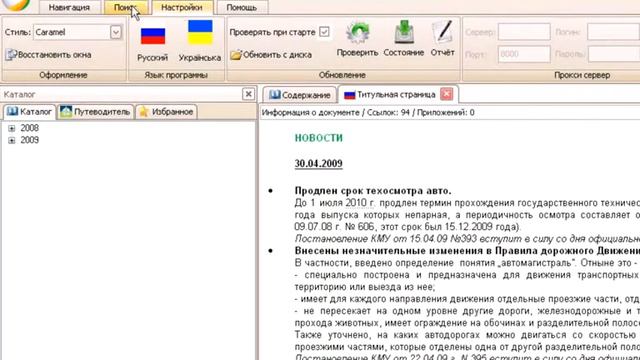Click the proxy Порт input field
This screenshot has height=360, width=640.
pos(524,54)
